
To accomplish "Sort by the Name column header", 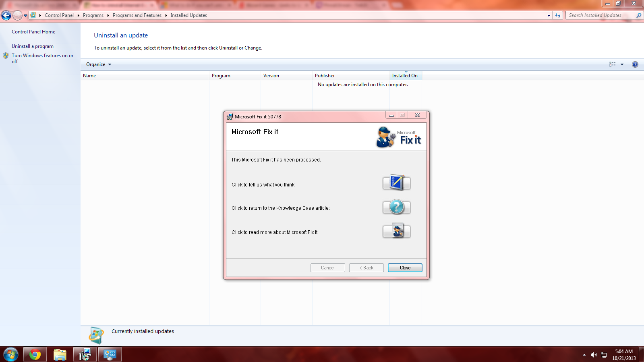I will [x=145, y=76].
